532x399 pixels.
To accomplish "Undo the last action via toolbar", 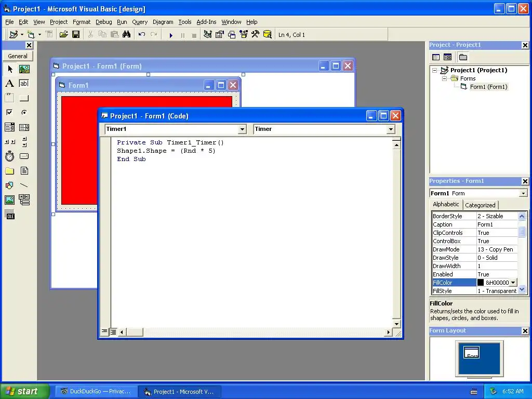I will (142, 35).
